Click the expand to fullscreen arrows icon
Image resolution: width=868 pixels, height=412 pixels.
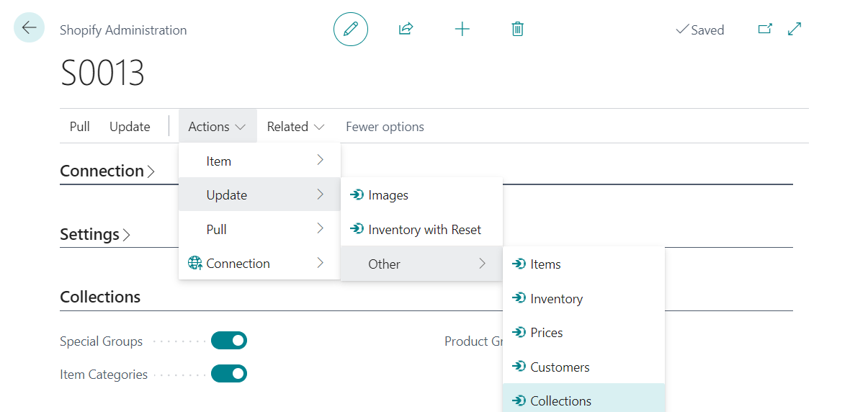pos(795,30)
